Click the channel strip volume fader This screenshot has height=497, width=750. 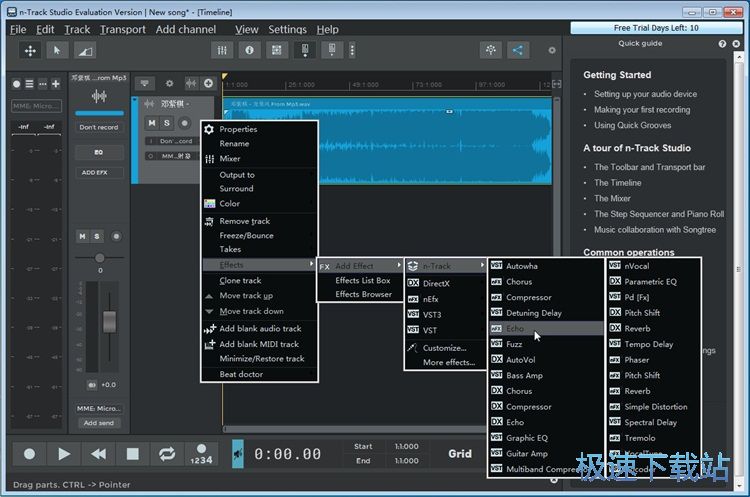coord(109,322)
